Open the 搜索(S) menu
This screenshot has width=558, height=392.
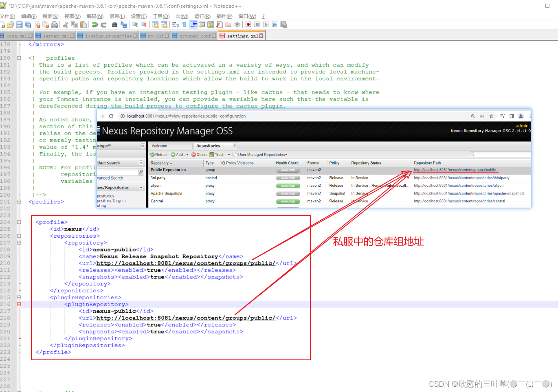point(51,16)
